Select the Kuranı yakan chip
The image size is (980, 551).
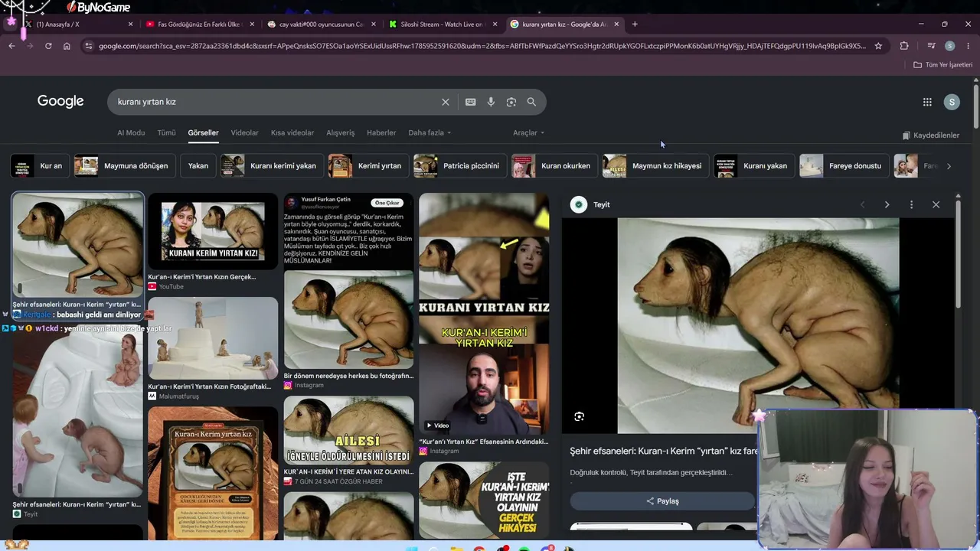754,165
